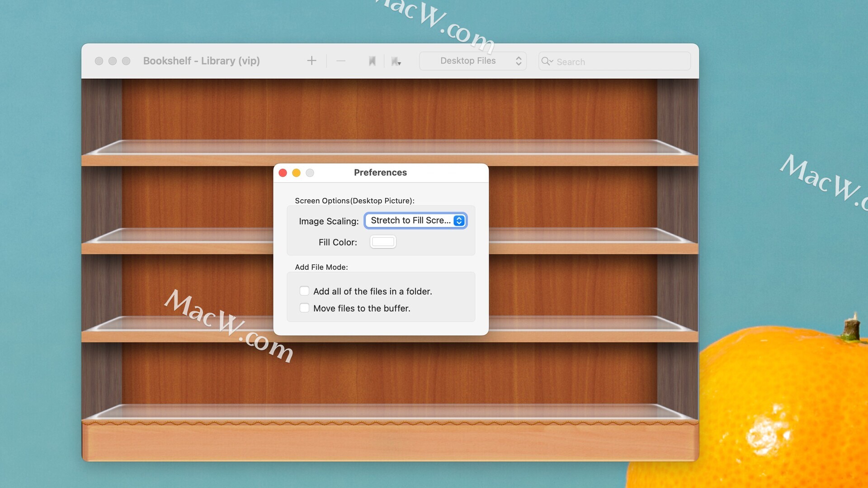Enable Add all of the files in a folder
868x488 pixels.
pos(304,291)
